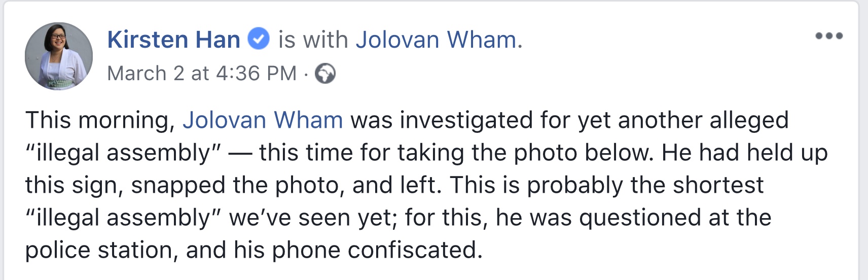Open the post's three-dot options menu
The width and height of the screenshot is (868, 280).
pos(829,36)
